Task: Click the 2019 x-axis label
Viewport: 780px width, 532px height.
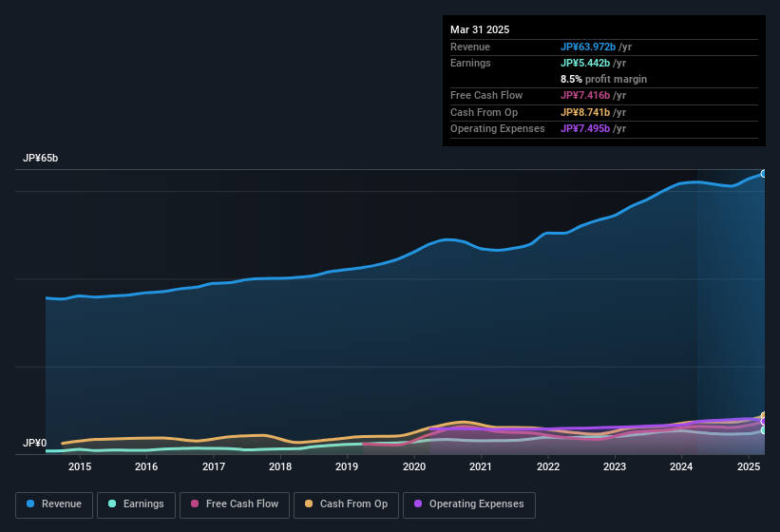Action: coord(347,466)
